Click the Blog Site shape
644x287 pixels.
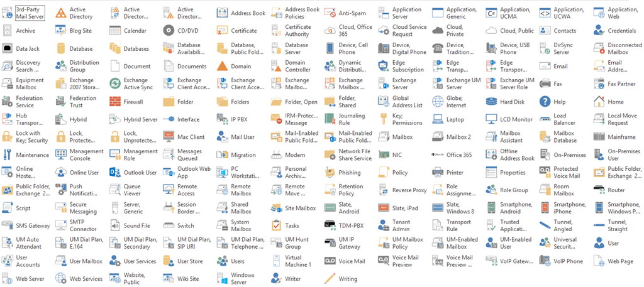(61, 31)
